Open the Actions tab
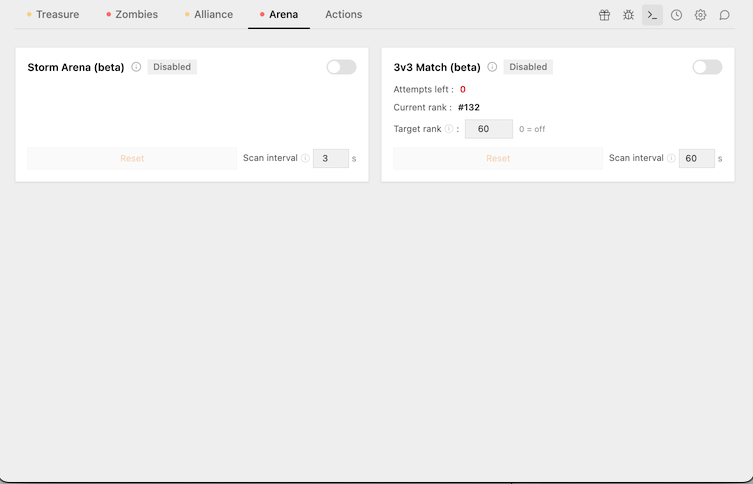 (344, 14)
